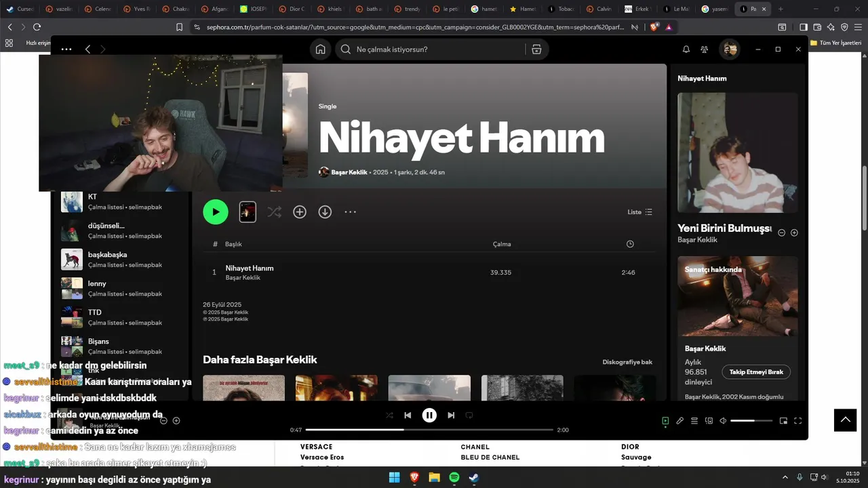Change view using Liste dropdown
868x488 pixels.
[639, 212]
